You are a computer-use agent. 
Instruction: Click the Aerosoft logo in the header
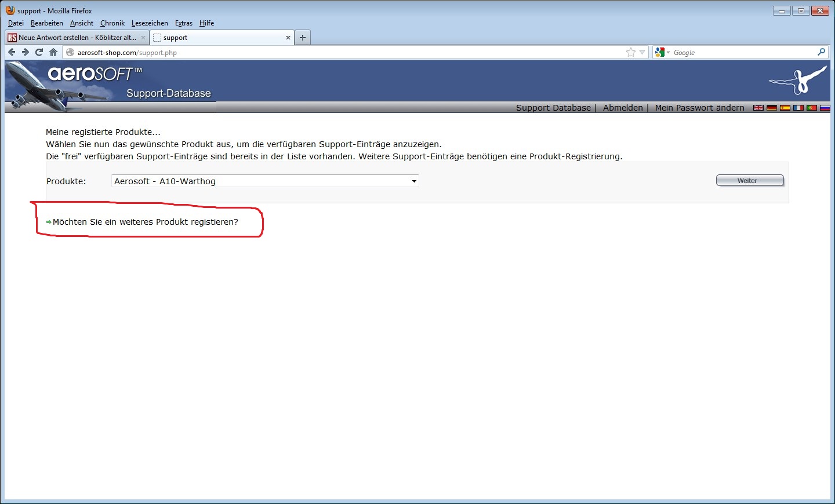coord(95,74)
